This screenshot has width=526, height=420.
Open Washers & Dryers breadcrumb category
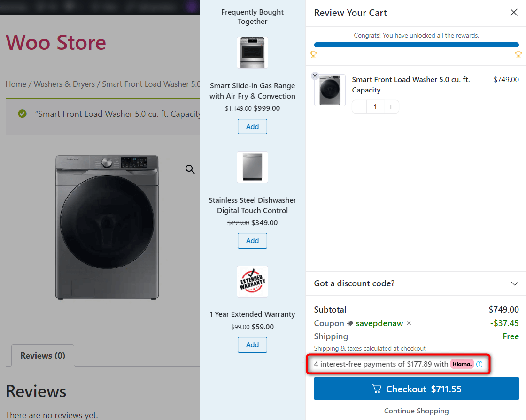[x=64, y=84]
